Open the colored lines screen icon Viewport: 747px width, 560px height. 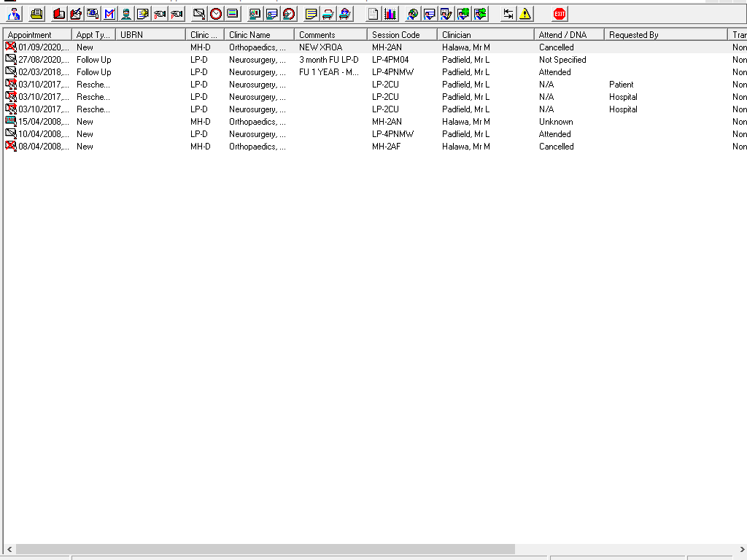point(233,14)
